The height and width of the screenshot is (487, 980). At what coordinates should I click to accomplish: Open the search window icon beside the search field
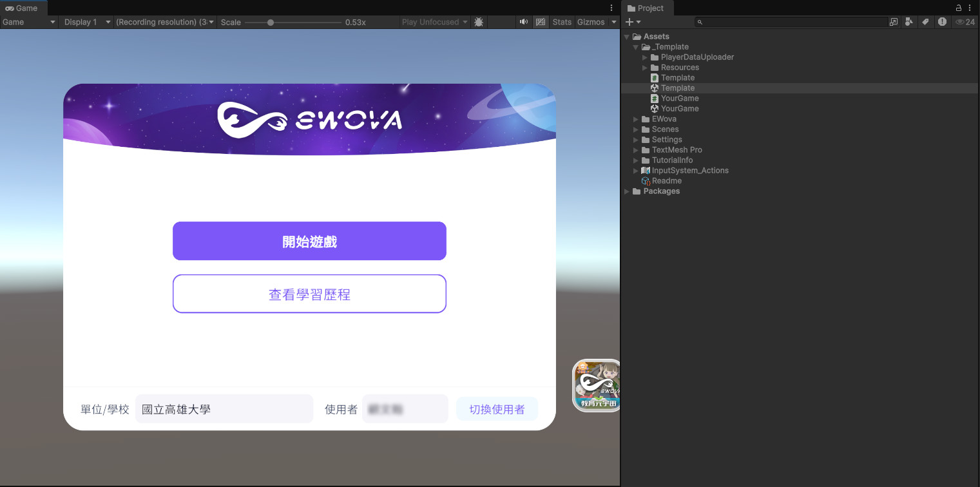[x=894, y=22]
